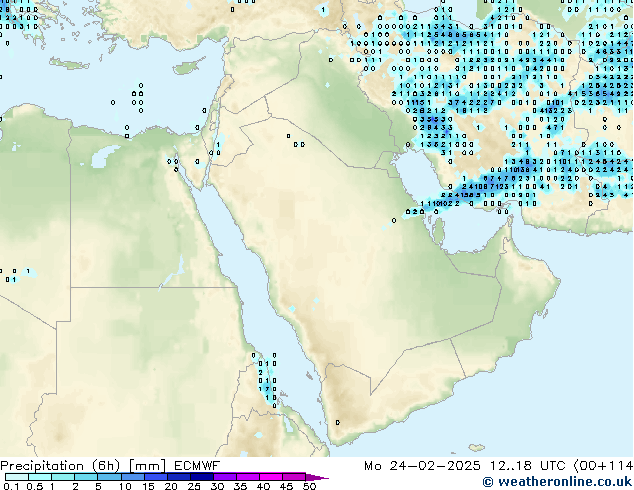Screen dimensions: 634x490
Task: Click the 'Mo 24-02-2025' date text
Action: [423, 466]
